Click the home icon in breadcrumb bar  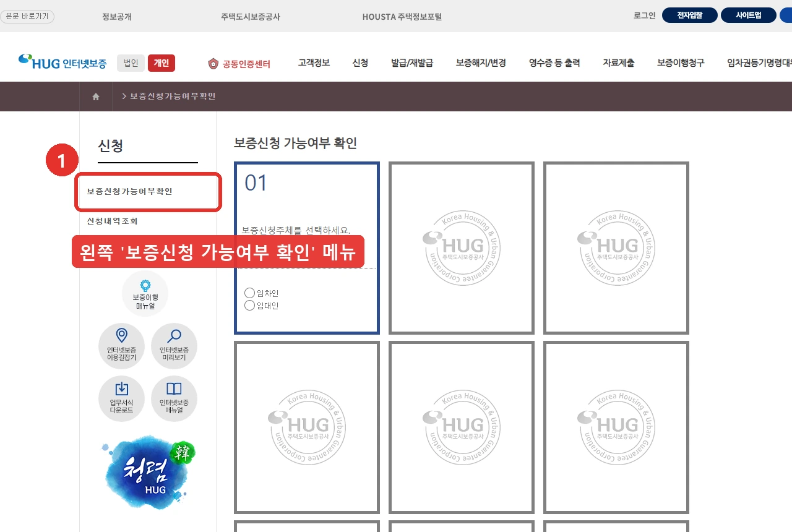click(96, 97)
